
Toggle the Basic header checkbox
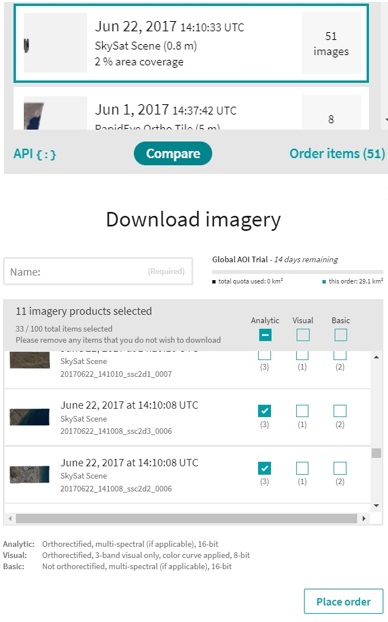coord(340,335)
